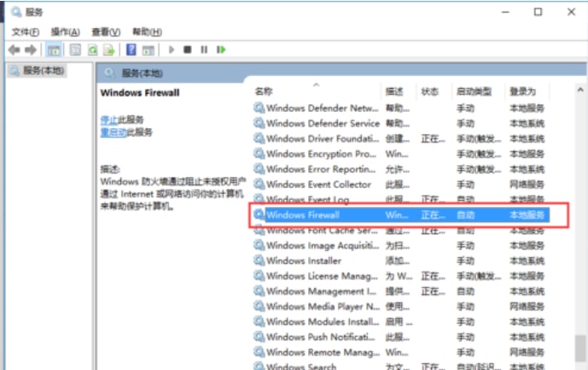
Task: Select Windows Push Notificati... row
Action: [x=401, y=337]
